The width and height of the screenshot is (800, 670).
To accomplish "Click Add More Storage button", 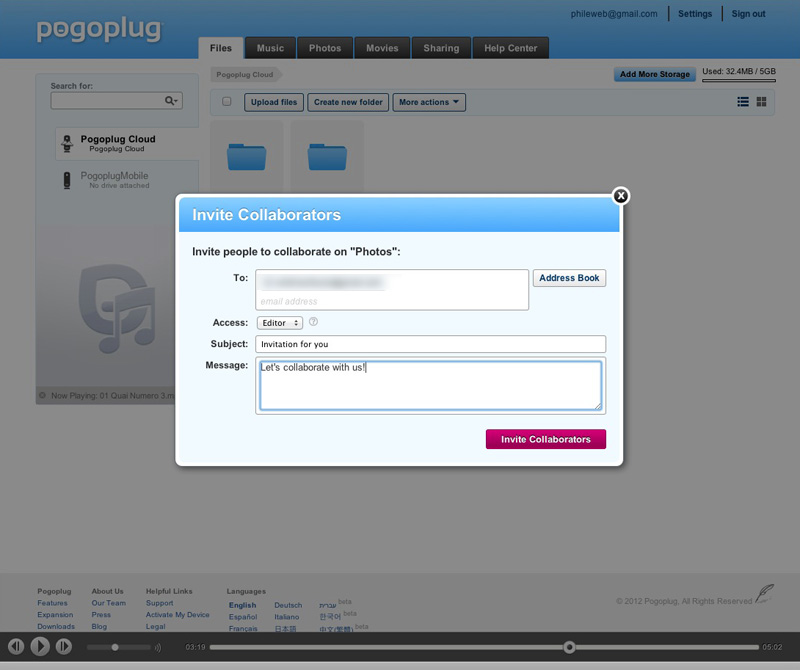I will pyautogui.click(x=655, y=75).
